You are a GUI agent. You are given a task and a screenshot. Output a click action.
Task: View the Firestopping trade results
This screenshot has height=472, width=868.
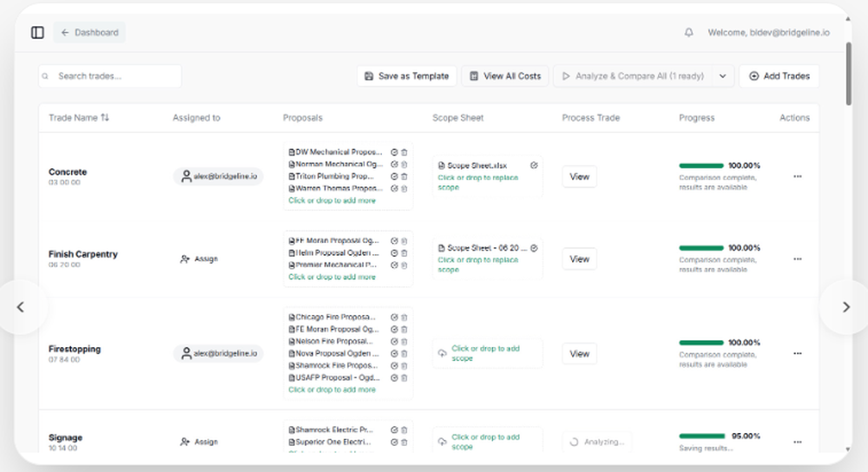[x=580, y=354]
